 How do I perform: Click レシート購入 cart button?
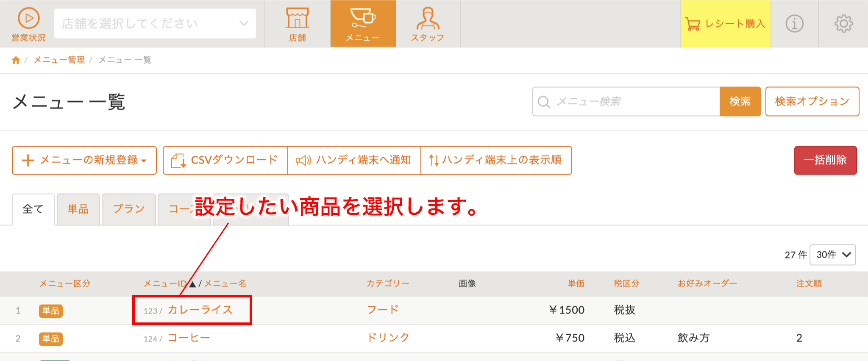(725, 24)
